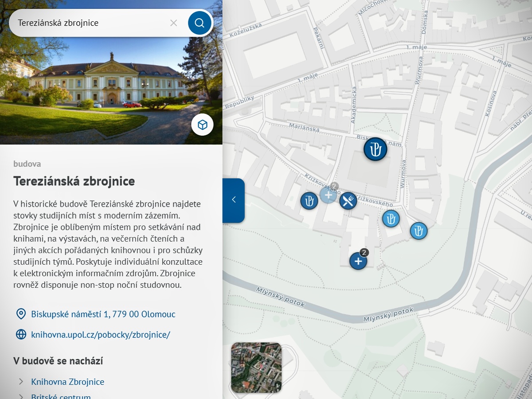Open the dark cluster marker with badge 2
Viewport: 532px width, 399px height.
(x=358, y=261)
